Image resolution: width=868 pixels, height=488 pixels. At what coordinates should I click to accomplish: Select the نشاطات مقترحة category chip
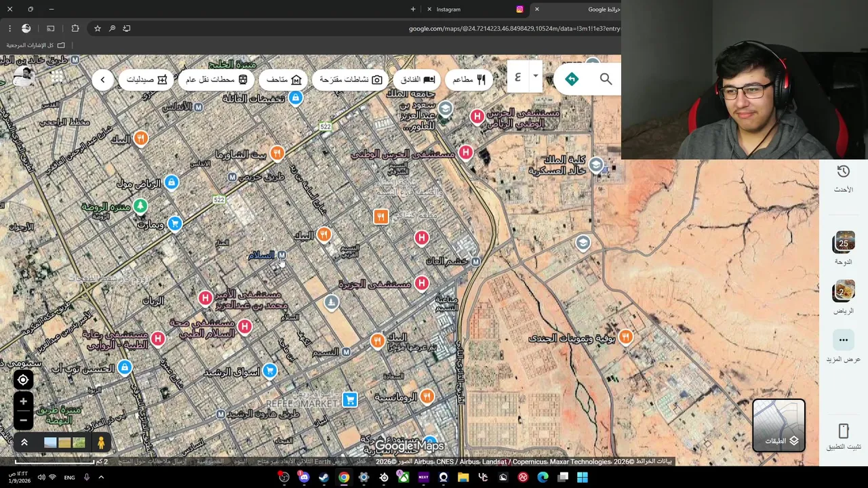(x=351, y=80)
